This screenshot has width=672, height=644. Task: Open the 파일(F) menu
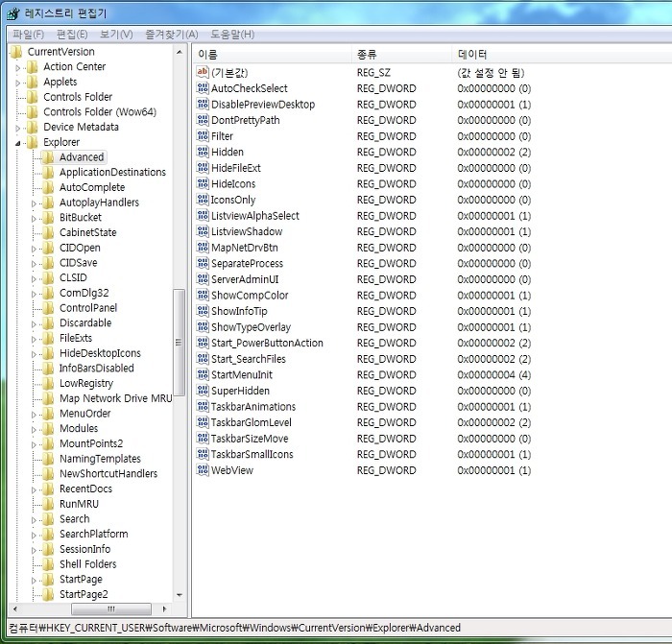(28, 35)
